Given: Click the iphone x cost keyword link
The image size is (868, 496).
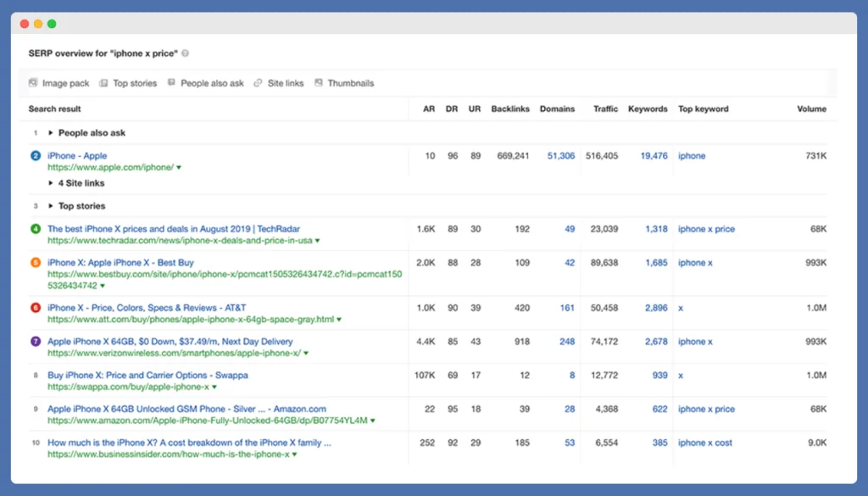Looking at the screenshot, I should pyautogui.click(x=704, y=442).
